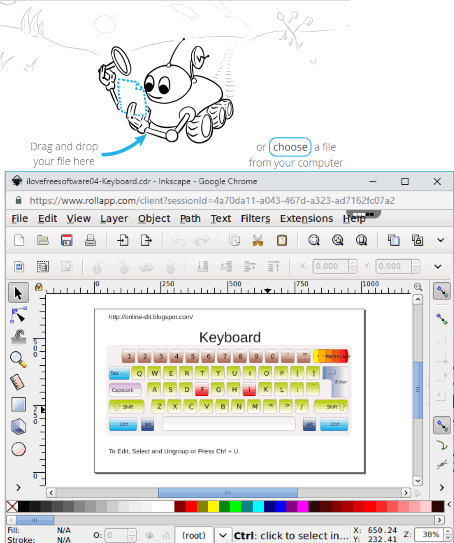Screen dimensions: 454x543
Task: Click the X coordinate stepper arrows
Action: tap(353, 266)
